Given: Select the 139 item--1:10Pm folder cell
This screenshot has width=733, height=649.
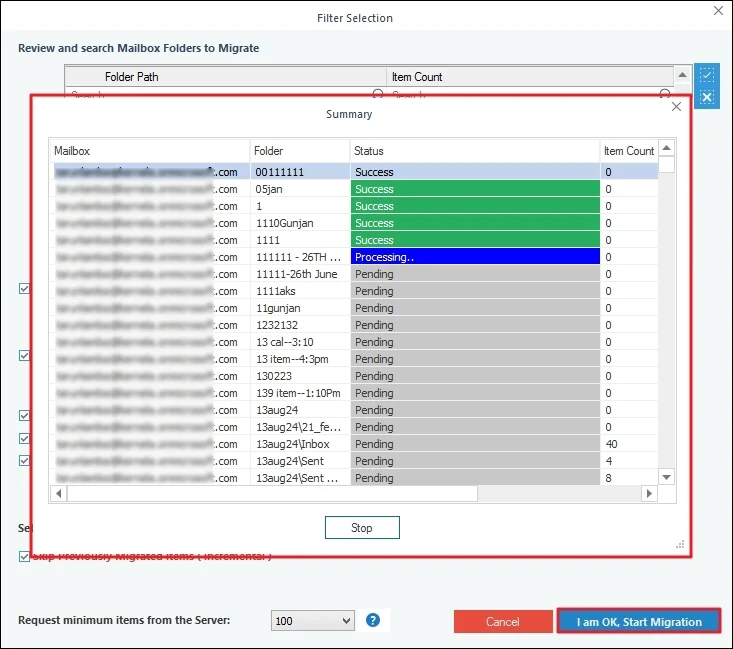Looking at the screenshot, I should [x=300, y=393].
